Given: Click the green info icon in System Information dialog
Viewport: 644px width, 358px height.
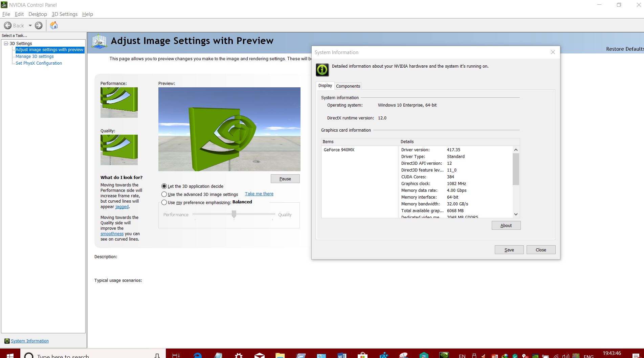Looking at the screenshot, I should (x=322, y=70).
